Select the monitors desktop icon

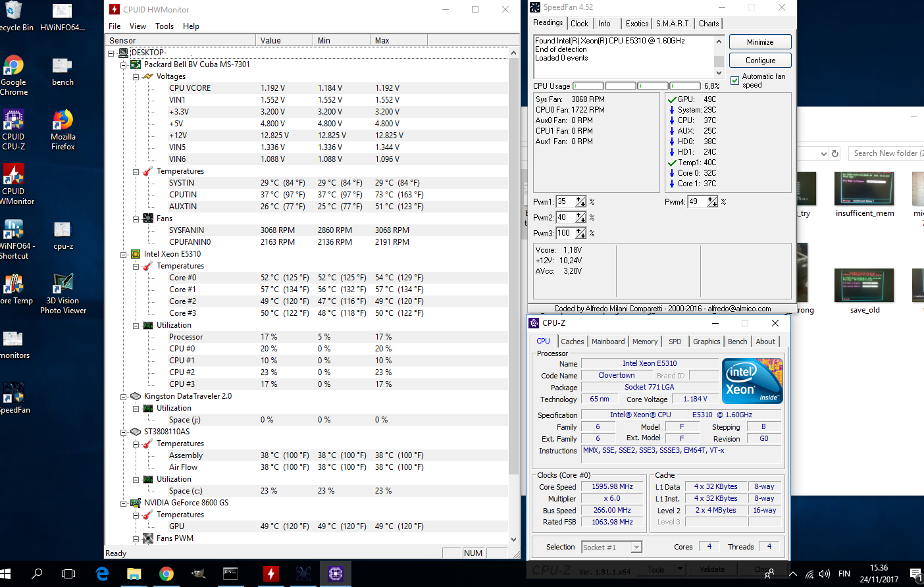(x=14, y=344)
